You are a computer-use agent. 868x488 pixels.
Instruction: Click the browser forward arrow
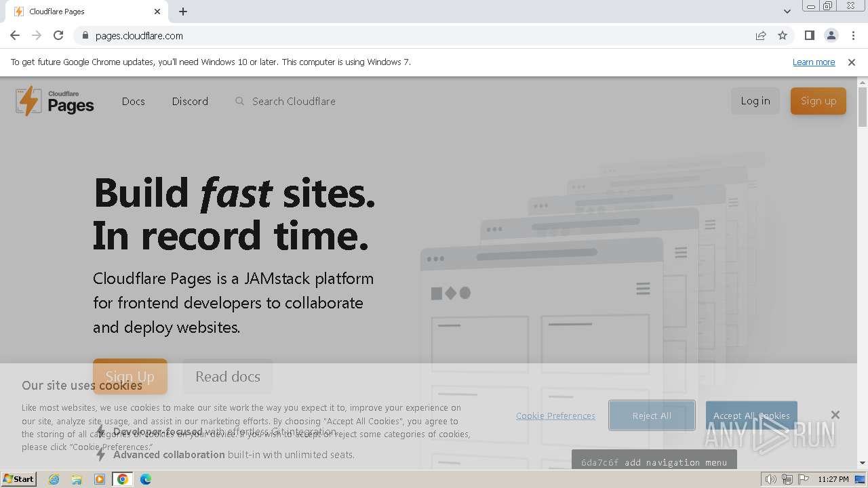[37, 35]
